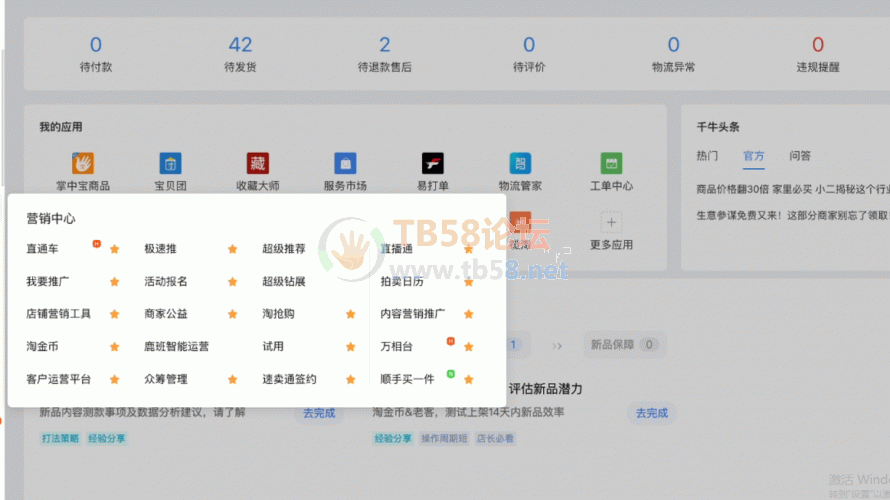Open 客户运营平台 menu entry

(x=58, y=379)
